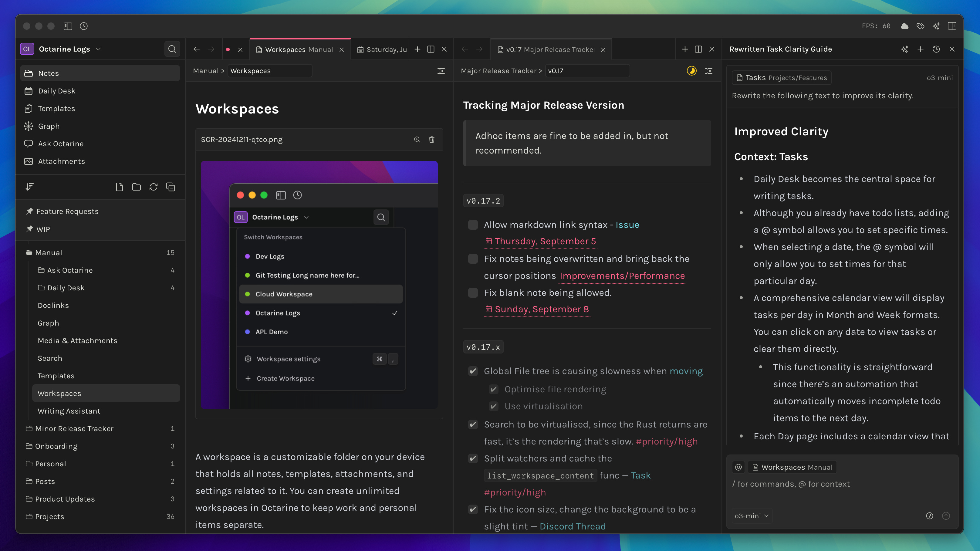The image size is (980, 551).
Task: Click the zoom icon on image attachment
Action: tap(417, 140)
